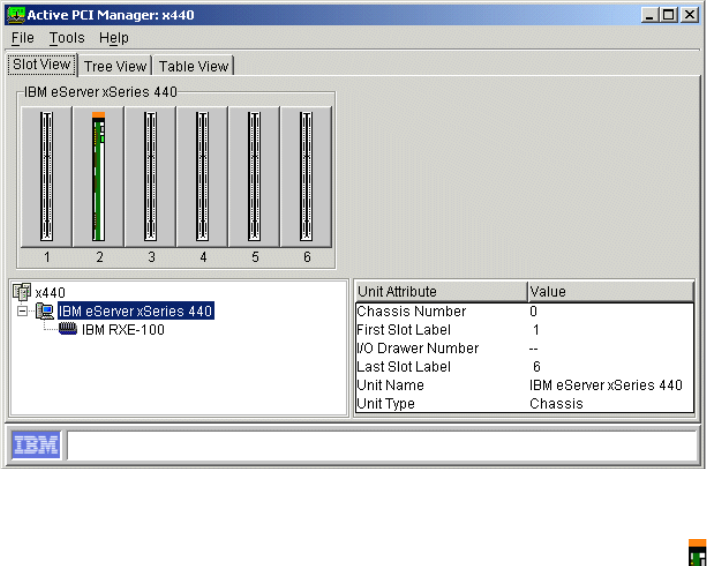Click the Unit Name value IBM eServer xSeries 440

point(606,385)
